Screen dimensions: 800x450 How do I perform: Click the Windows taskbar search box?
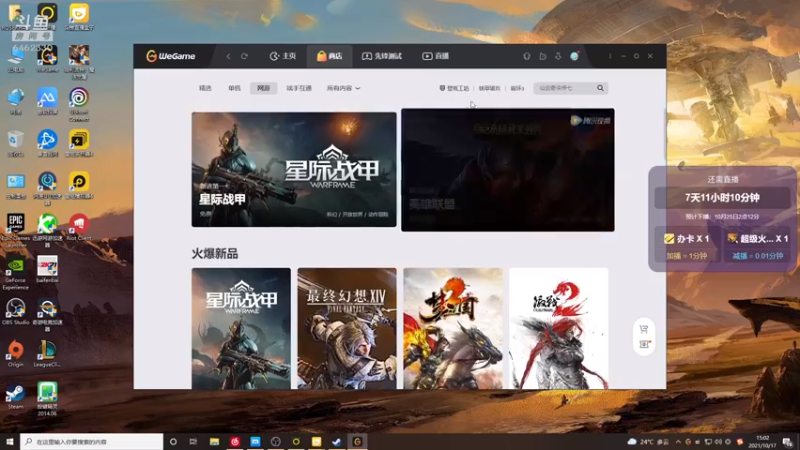coord(92,441)
